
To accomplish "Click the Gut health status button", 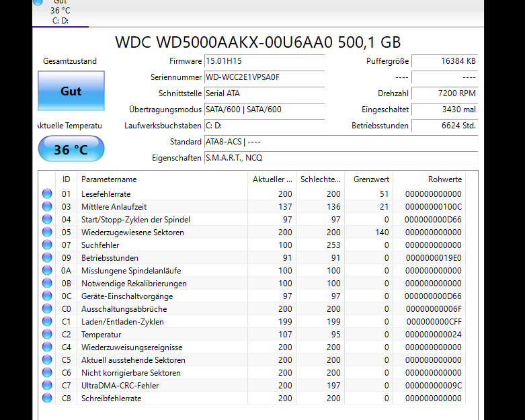I will tap(71, 91).
